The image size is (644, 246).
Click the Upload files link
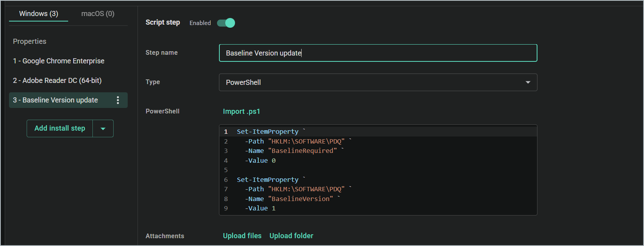coord(242,236)
